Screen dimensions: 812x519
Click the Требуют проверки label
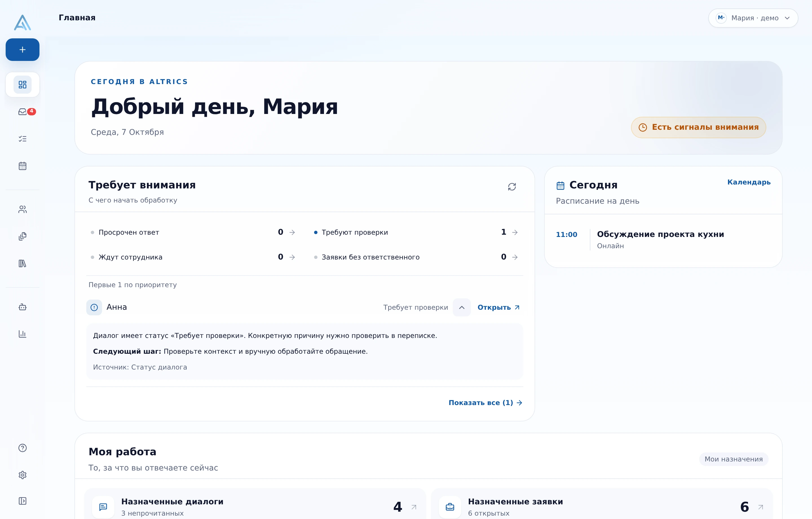[355, 232]
